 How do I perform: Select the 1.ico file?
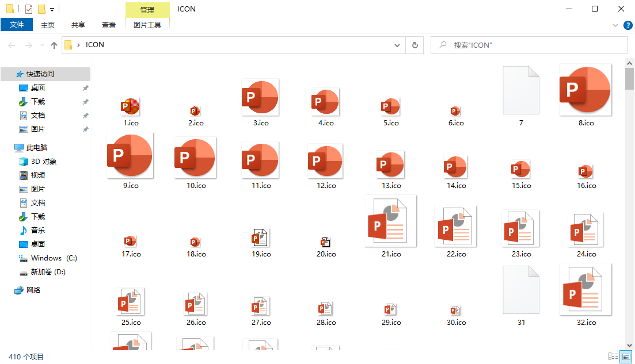point(131,106)
